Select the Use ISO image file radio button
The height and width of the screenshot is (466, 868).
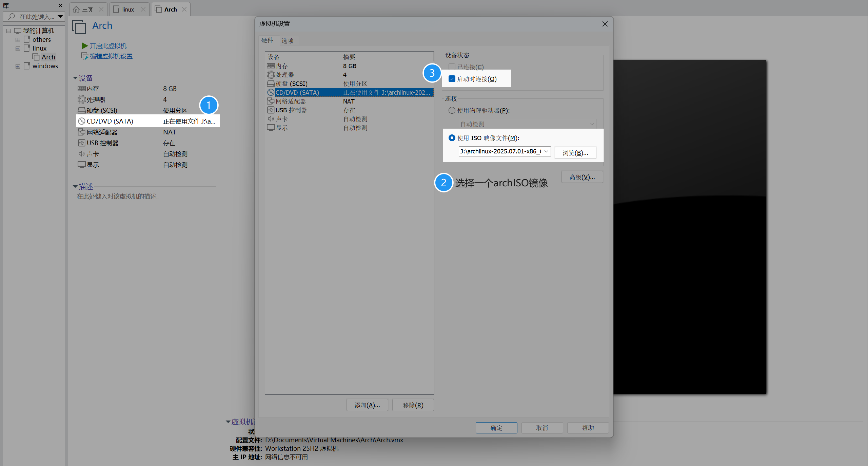[x=452, y=138]
